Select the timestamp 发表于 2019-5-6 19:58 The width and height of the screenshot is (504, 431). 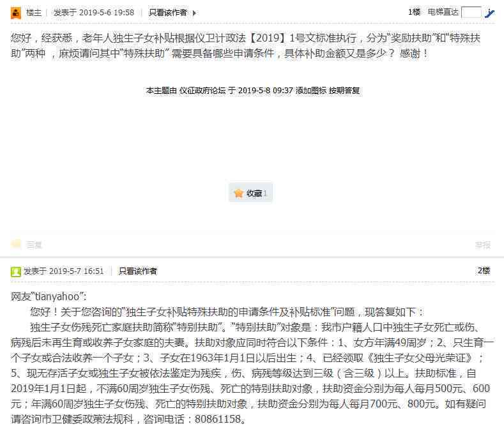93,13
